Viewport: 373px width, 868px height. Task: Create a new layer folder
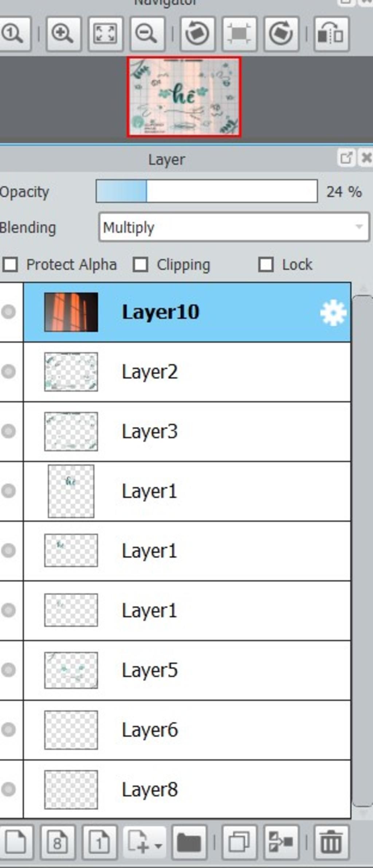tap(189, 842)
